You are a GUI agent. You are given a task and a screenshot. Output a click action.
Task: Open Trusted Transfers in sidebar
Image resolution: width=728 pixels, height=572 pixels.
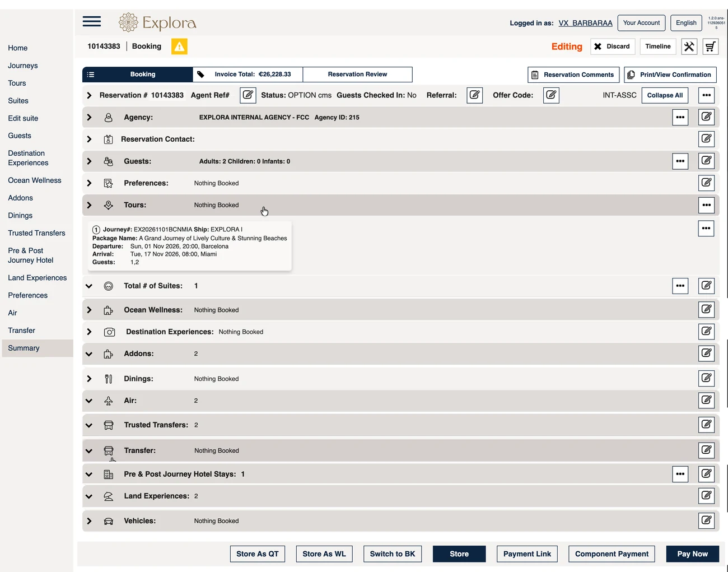[36, 233]
